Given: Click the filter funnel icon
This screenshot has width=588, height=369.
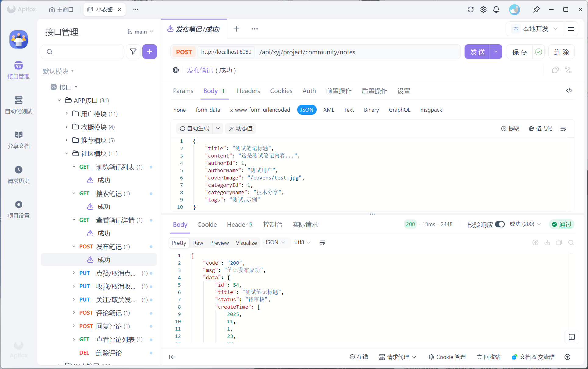Looking at the screenshot, I should coord(133,52).
